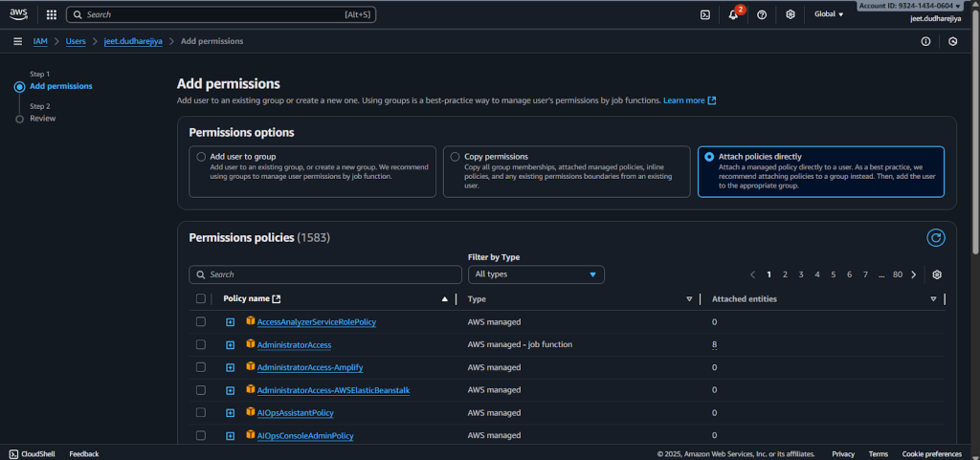Check the AIOpsConsoleAdminPolicy checkbox
This screenshot has width=980, height=460.
pos(201,435)
